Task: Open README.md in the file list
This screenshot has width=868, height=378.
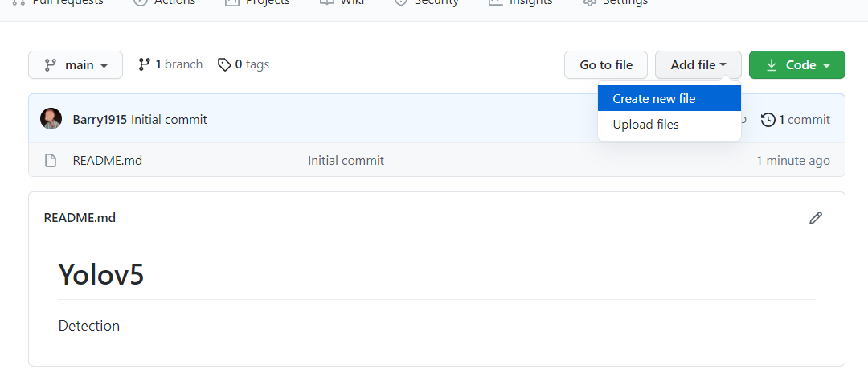Action: click(107, 161)
